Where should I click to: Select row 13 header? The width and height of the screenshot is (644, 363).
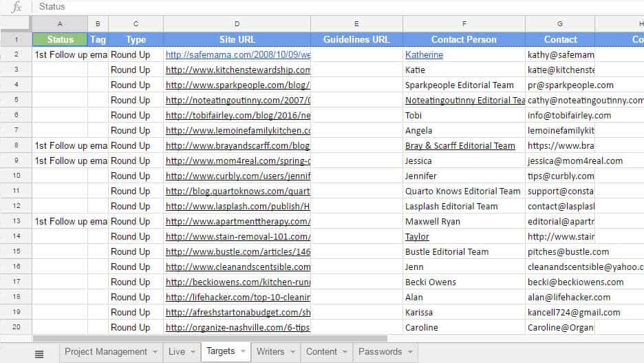click(17, 221)
